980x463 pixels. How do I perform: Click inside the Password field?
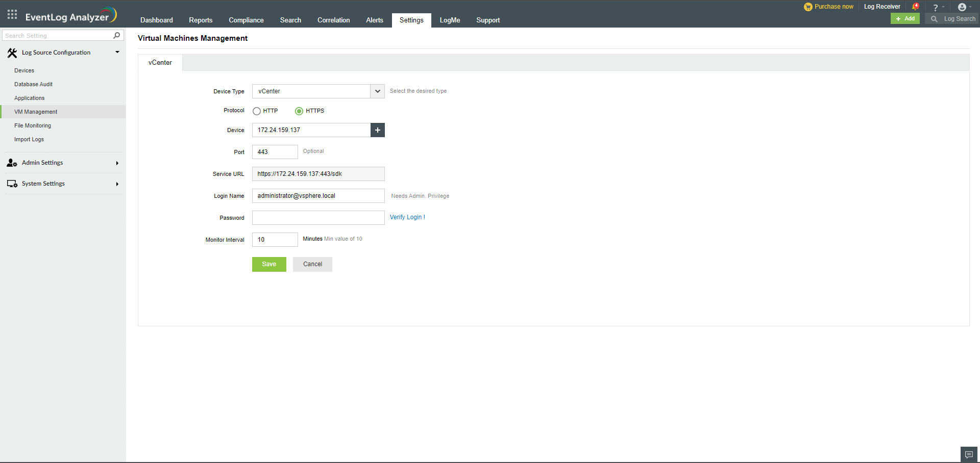(318, 218)
